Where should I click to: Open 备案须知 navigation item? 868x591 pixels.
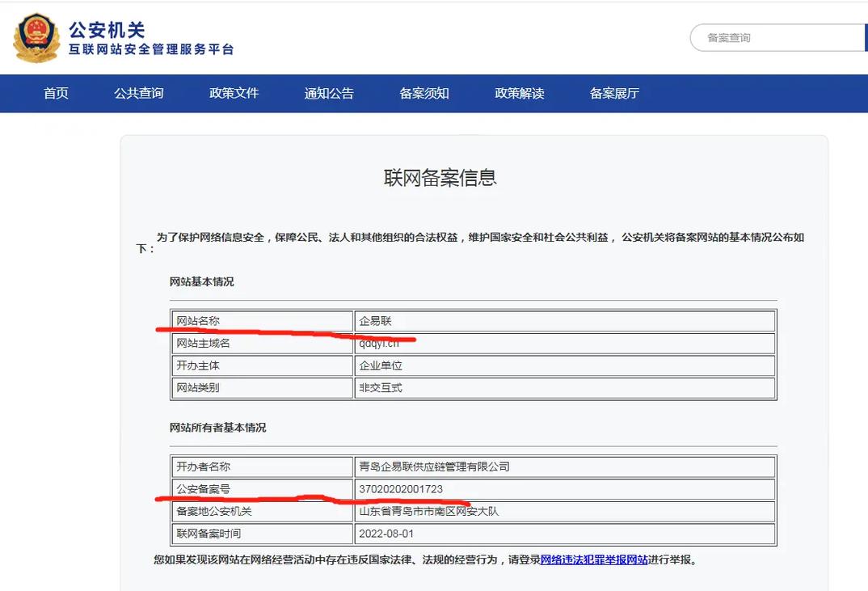424,93
